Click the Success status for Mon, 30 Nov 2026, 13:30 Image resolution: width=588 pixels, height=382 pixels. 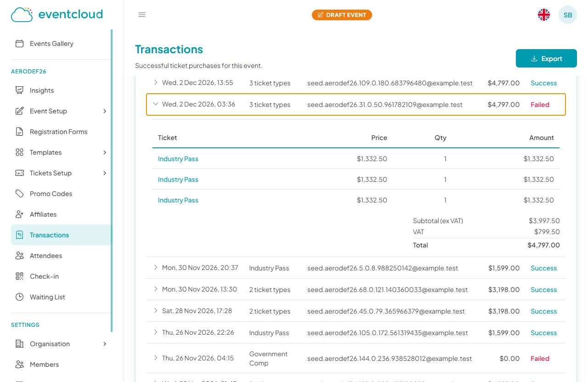pyautogui.click(x=543, y=290)
